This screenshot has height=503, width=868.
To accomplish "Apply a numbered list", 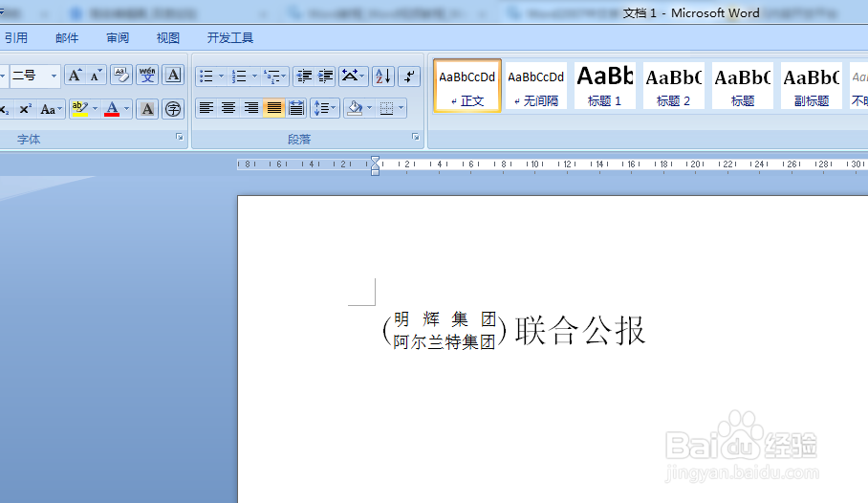I will click(239, 77).
